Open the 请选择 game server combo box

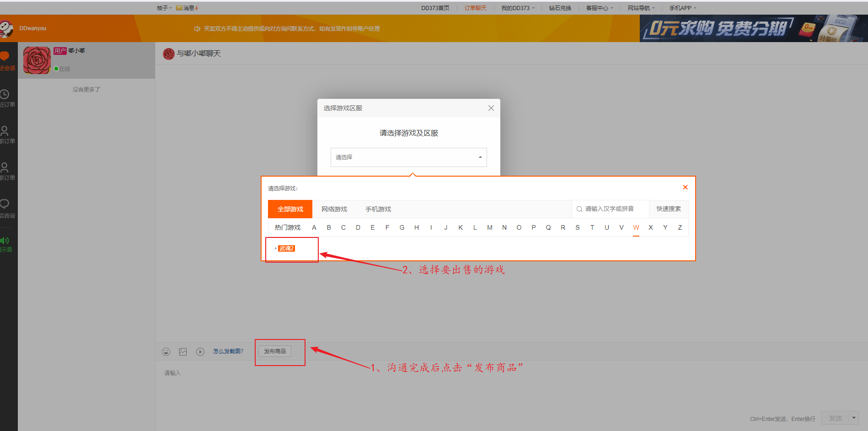(409, 157)
